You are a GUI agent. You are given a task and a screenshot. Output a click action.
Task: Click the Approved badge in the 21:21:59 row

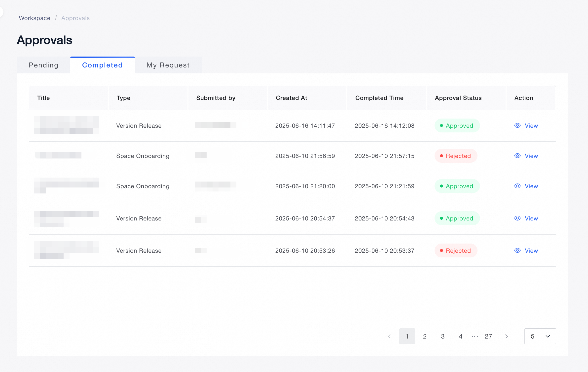[x=457, y=186]
